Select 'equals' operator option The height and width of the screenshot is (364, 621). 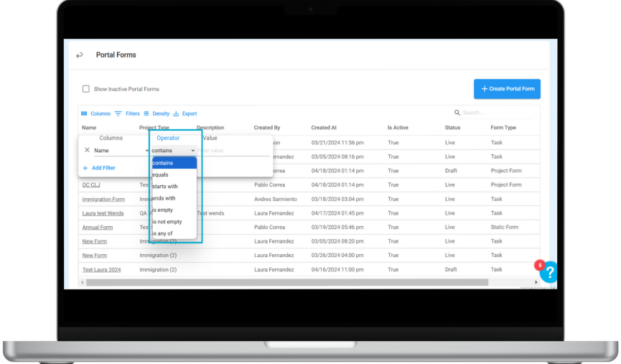pyautogui.click(x=161, y=174)
